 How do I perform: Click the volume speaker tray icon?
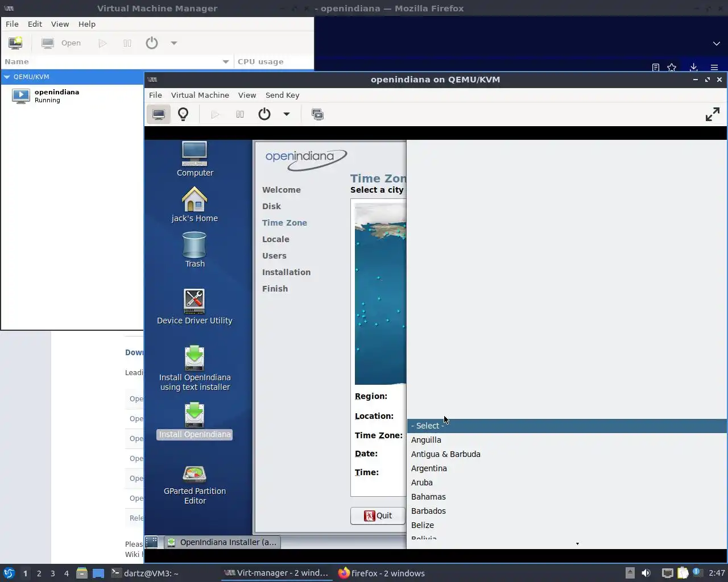click(646, 573)
